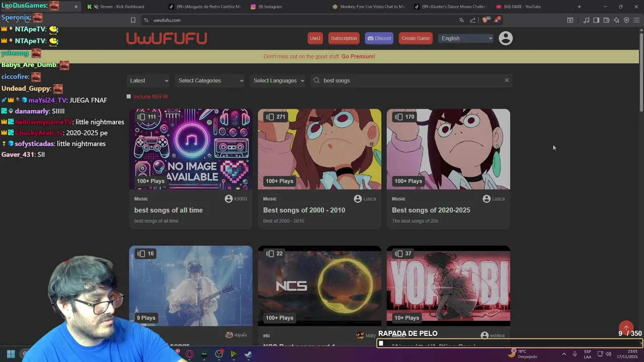This screenshot has height=362, width=644.
Task: Open the Latest sort dropdown
Action: pyautogui.click(x=148, y=80)
